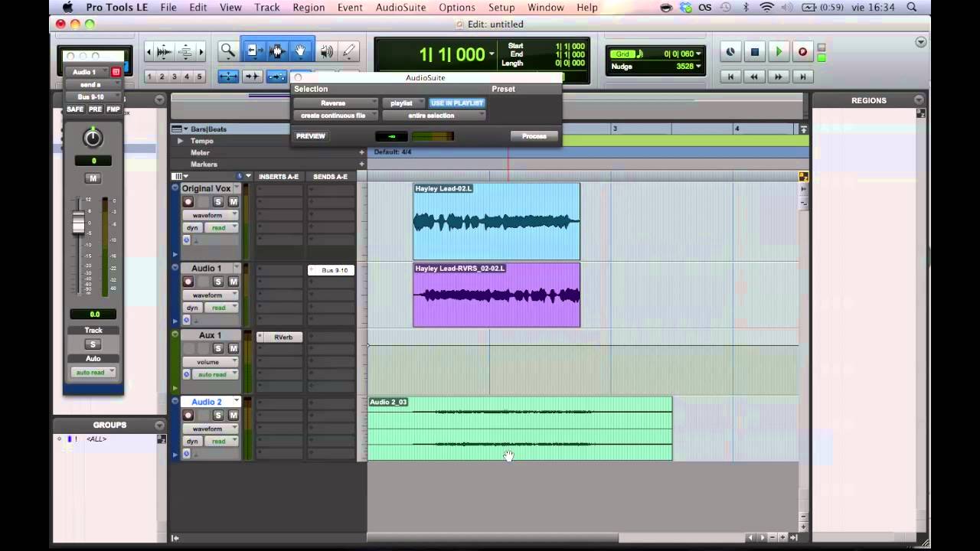The width and height of the screenshot is (980, 551).
Task: Click the Bus 9-10 send on Audio 1
Action: [x=331, y=270]
